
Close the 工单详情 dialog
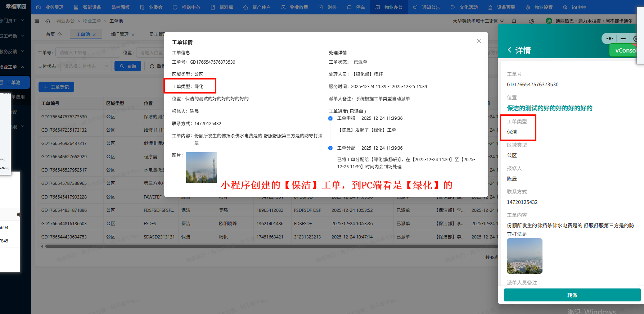(479, 41)
